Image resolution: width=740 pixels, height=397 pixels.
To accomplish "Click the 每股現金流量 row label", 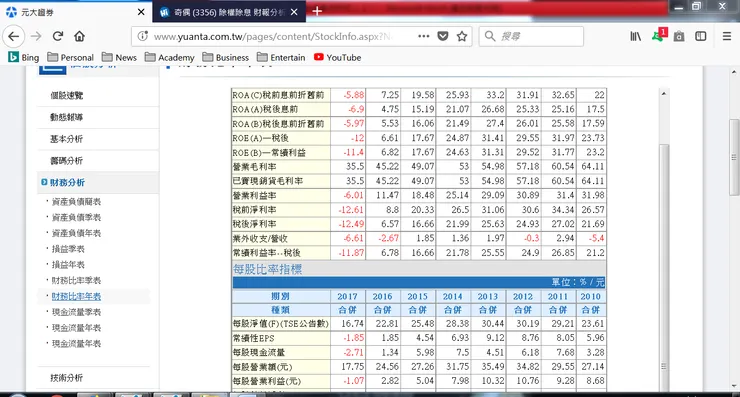I will click(259, 352).
